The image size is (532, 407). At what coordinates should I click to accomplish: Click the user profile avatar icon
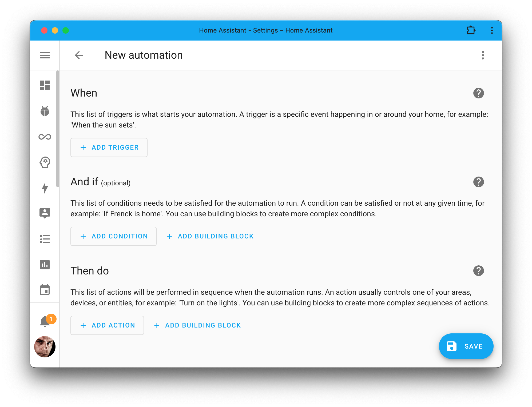tap(45, 347)
